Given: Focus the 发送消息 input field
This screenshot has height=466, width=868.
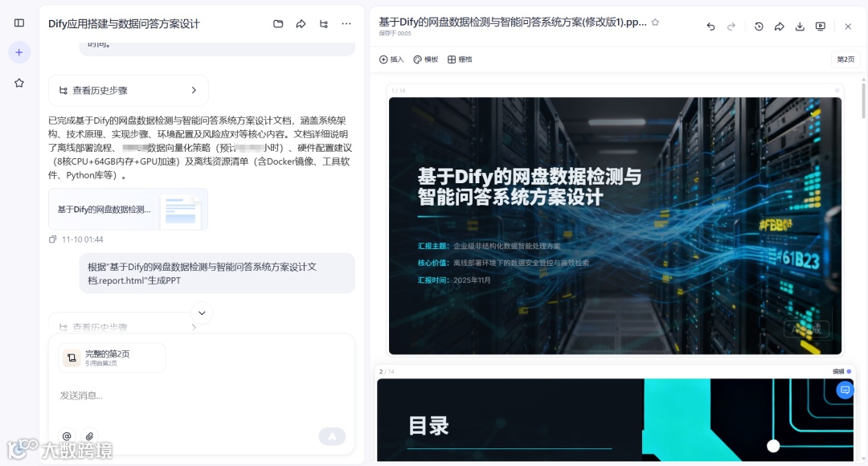Looking at the screenshot, I should tap(202, 395).
